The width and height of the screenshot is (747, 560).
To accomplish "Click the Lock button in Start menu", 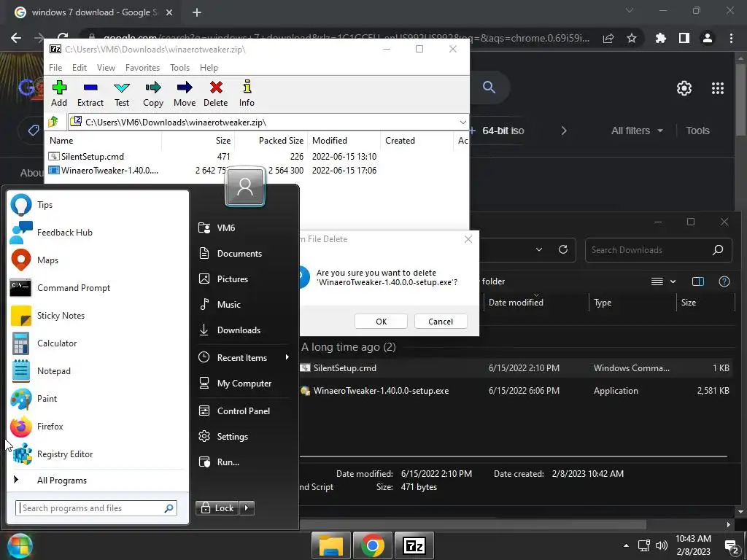I will point(217,508).
